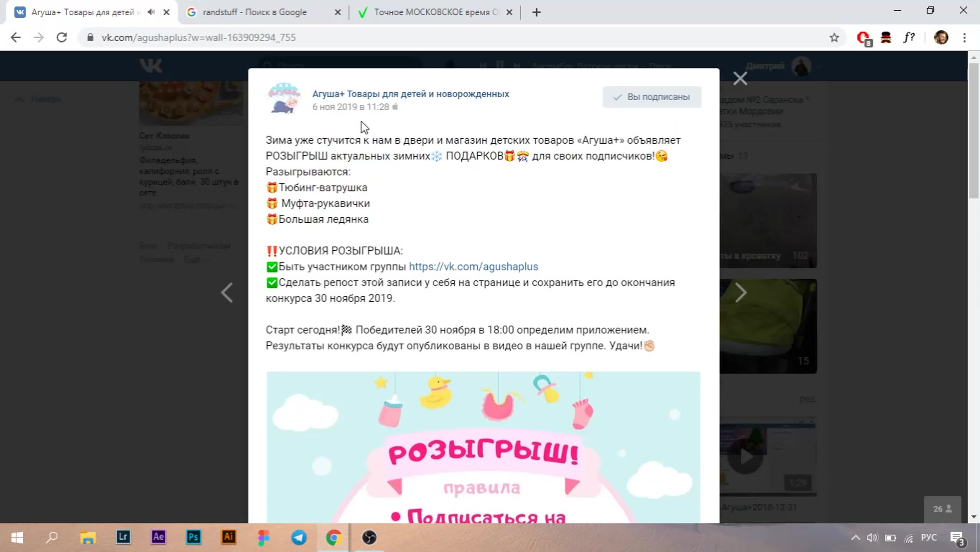Screen dimensions: 980x552
Task: Close the randstuff Google tab
Action: point(337,12)
